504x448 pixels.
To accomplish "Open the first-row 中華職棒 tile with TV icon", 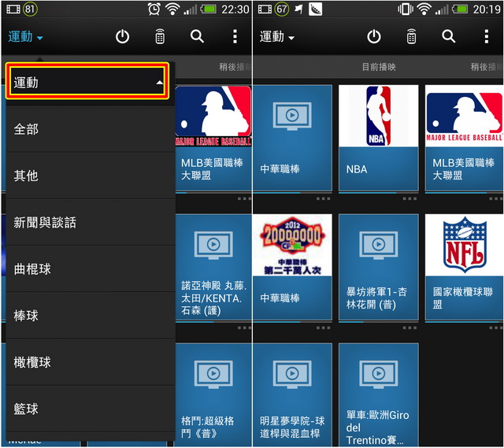I will coord(292,138).
